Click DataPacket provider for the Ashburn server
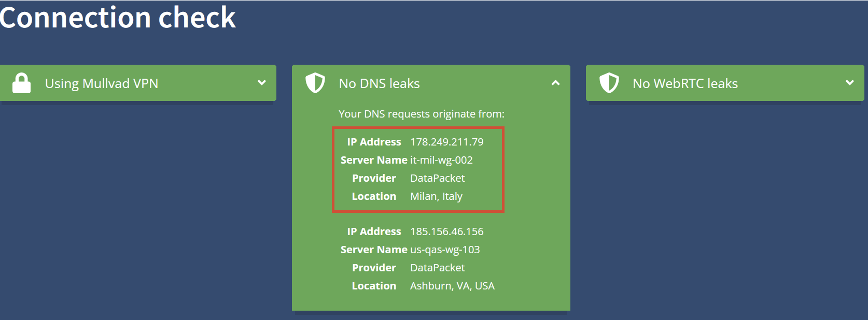Viewport: 868px width, 320px height. [437, 268]
